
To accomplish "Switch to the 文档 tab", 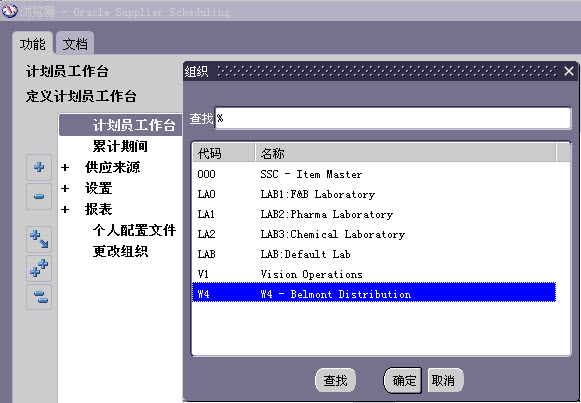I will click(75, 44).
